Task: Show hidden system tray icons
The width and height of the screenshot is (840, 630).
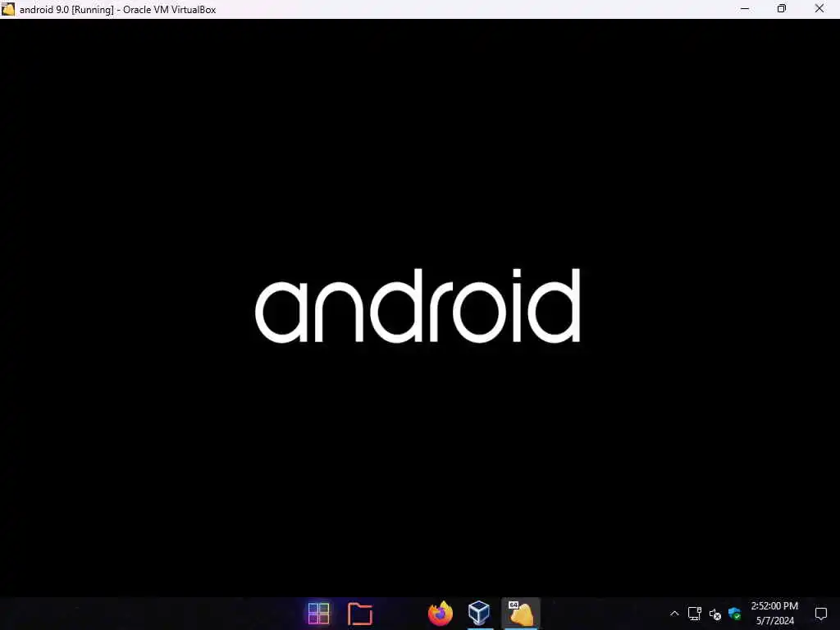Action: pos(674,614)
